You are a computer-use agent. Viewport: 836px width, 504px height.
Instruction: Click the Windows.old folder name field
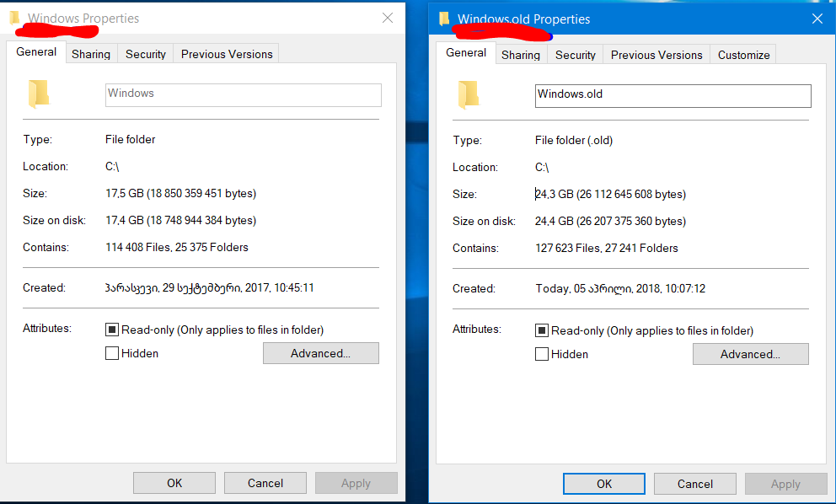(673, 96)
